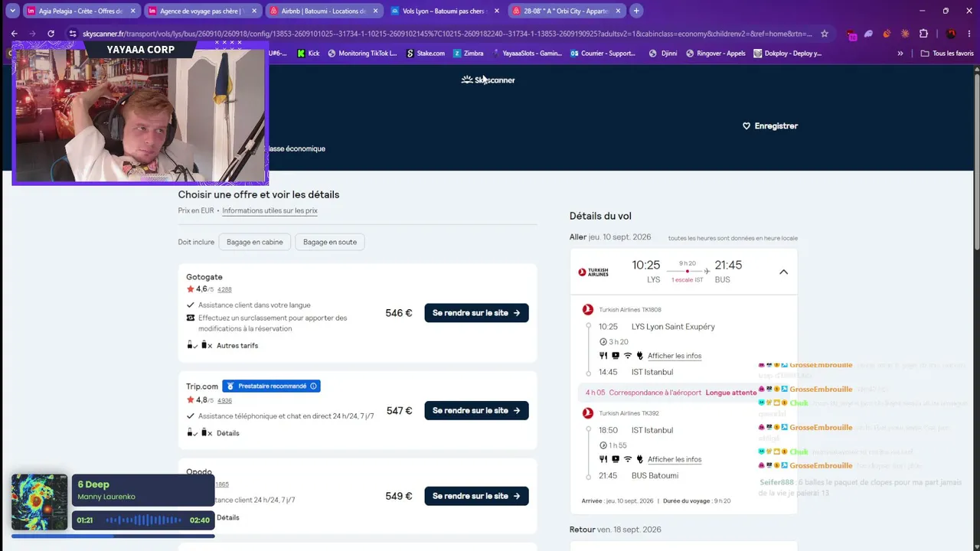Click the 1 escale IST stop label
Image resolution: width=980 pixels, height=551 pixels.
point(688,280)
